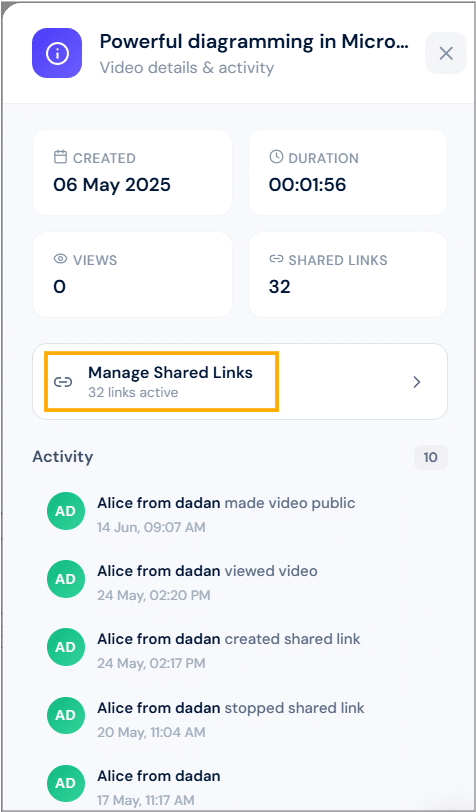The width and height of the screenshot is (476, 812).
Task: Click the Activity count badge showing 10
Action: tap(430, 457)
